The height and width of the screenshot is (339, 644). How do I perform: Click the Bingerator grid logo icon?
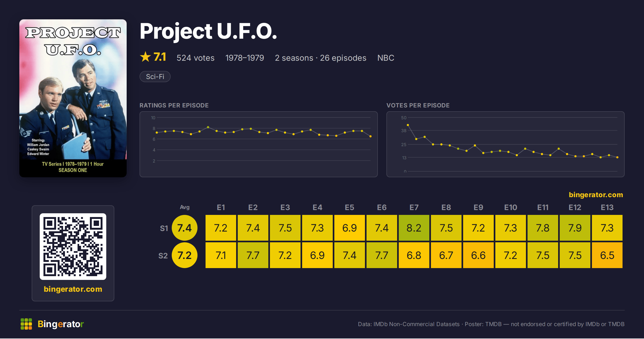[26, 324]
